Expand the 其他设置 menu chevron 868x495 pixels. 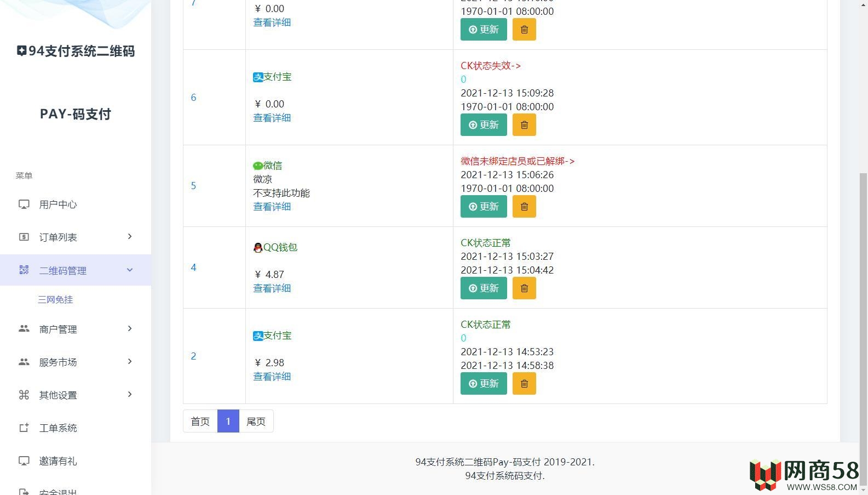tap(130, 394)
